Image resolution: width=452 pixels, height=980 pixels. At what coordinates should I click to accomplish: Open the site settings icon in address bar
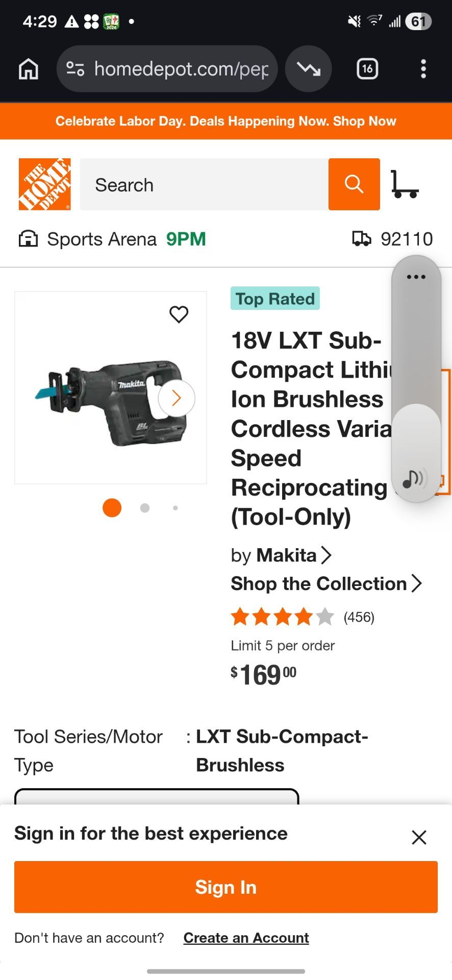pos(76,69)
